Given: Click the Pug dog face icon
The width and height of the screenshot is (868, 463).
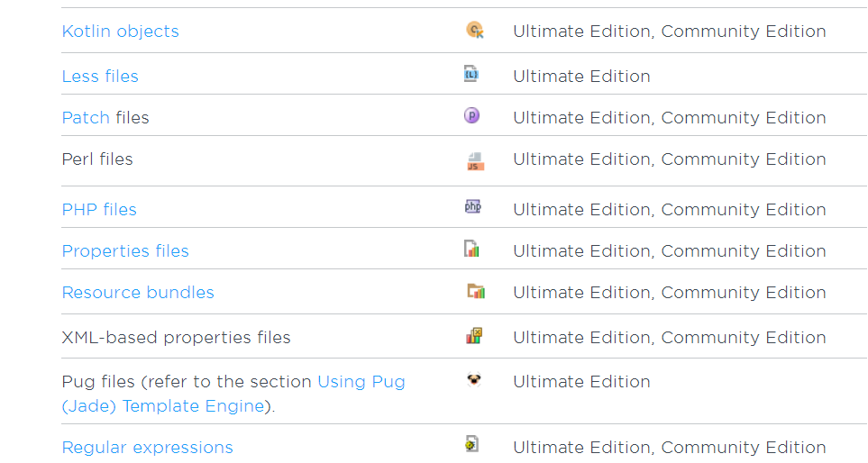Looking at the screenshot, I should click(x=474, y=379).
